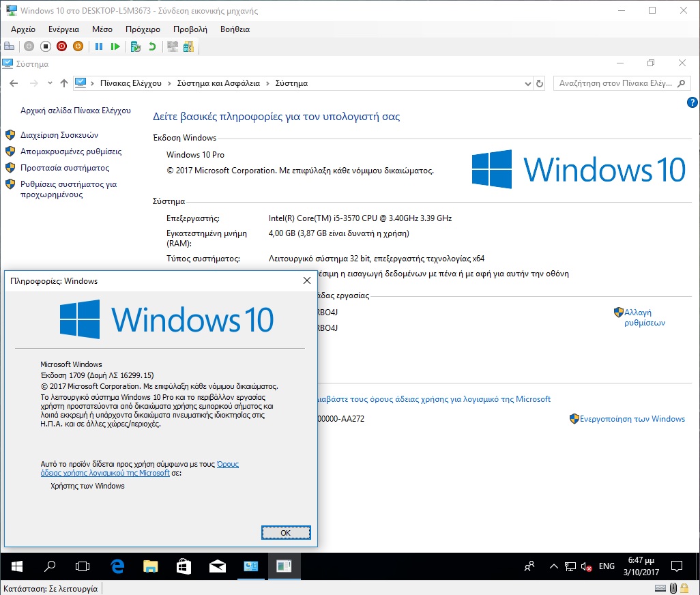The width and height of the screenshot is (700, 595).
Task: Click the mouse icon in the status bar
Action: click(673, 588)
